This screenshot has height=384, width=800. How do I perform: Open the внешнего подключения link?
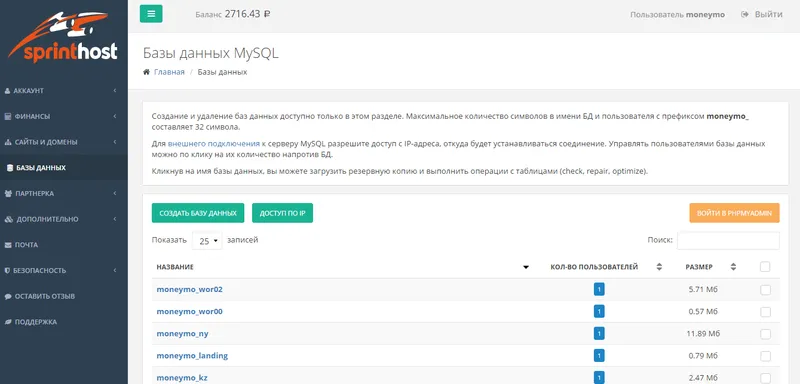point(213,144)
